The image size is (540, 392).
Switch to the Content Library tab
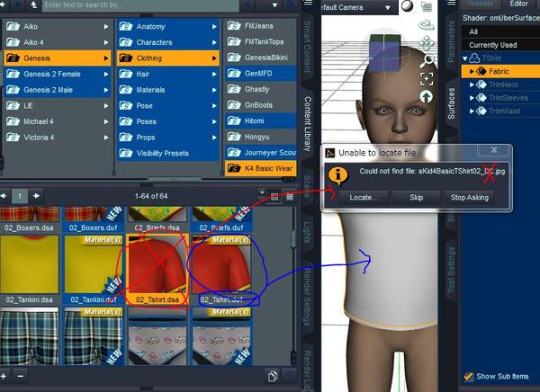click(x=307, y=123)
